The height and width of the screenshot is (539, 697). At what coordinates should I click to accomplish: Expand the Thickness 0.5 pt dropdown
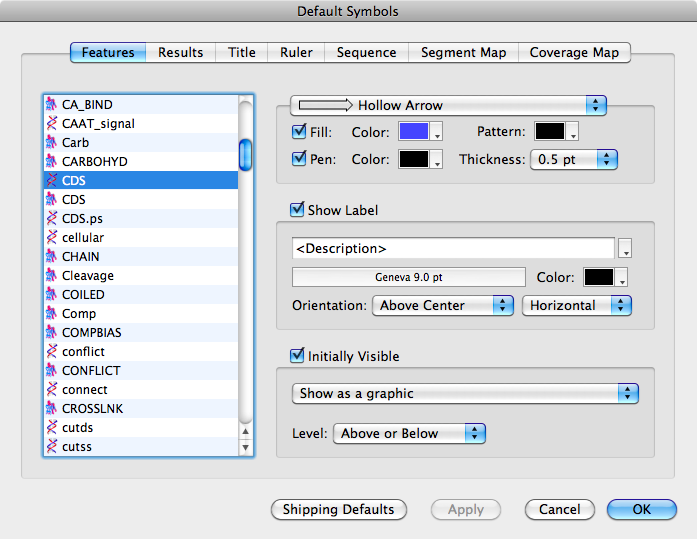pyautogui.click(x=573, y=159)
